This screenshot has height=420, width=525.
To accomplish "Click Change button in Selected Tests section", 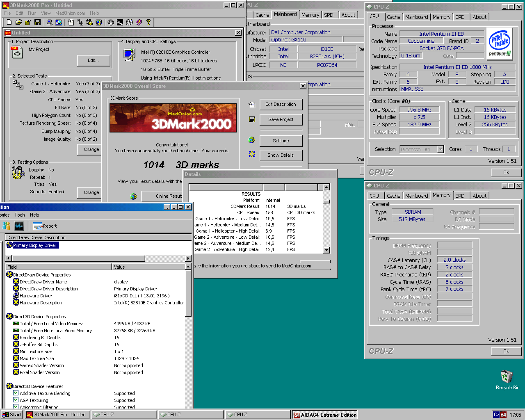I will 89,150.
